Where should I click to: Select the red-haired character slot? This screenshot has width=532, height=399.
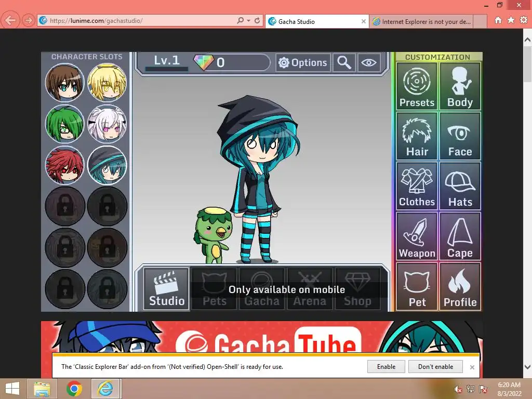point(64,165)
